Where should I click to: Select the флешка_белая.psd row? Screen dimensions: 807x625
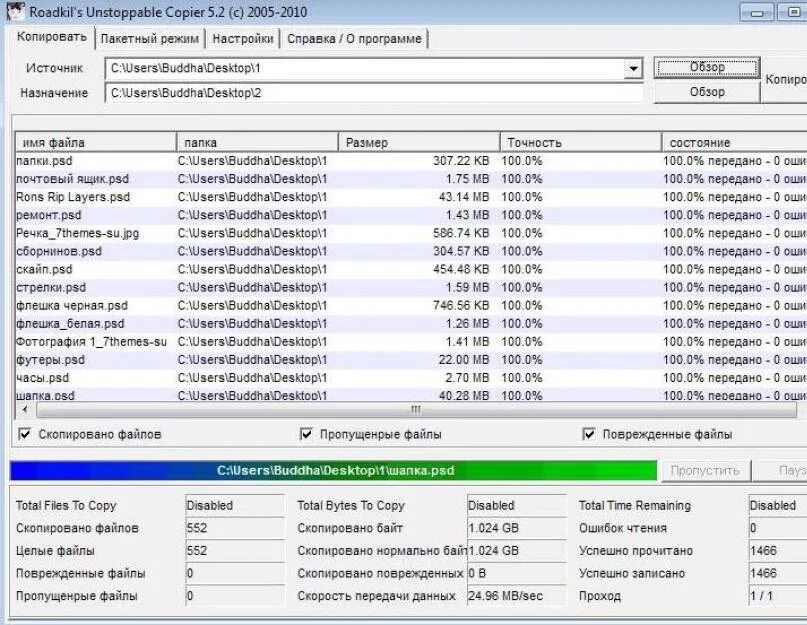(411, 324)
